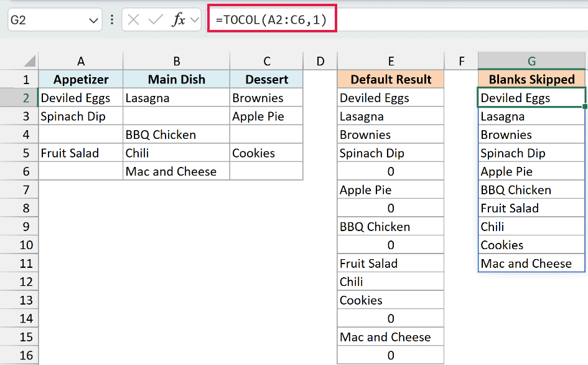Select Lasagna in column B

(176, 98)
